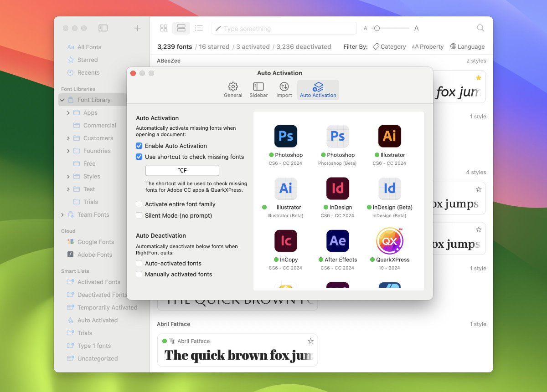Click the 16 starred count
This screenshot has height=392, width=547.
tap(214, 46)
